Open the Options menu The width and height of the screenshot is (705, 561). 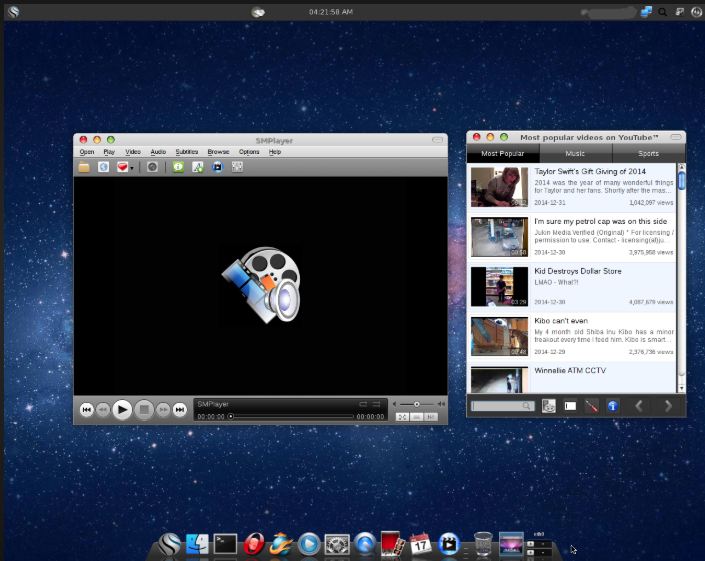pyautogui.click(x=249, y=152)
